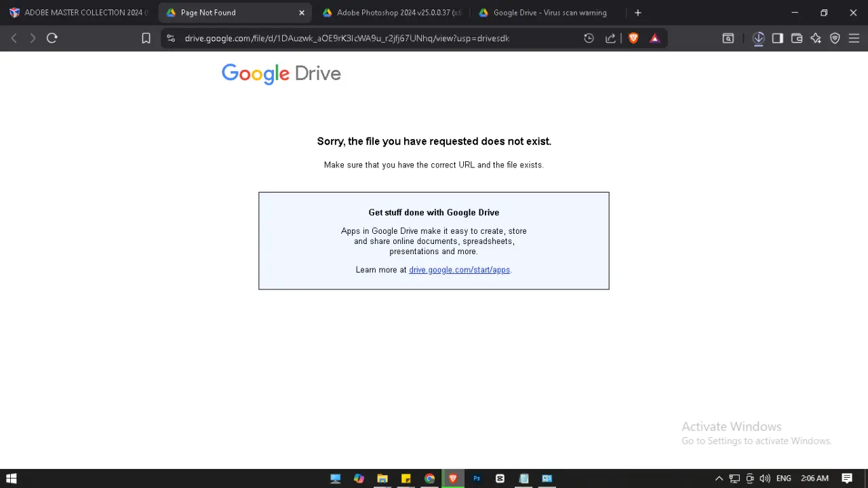Show the downloads panel
The height and width of the screenshot is (488, 868).
759,39
